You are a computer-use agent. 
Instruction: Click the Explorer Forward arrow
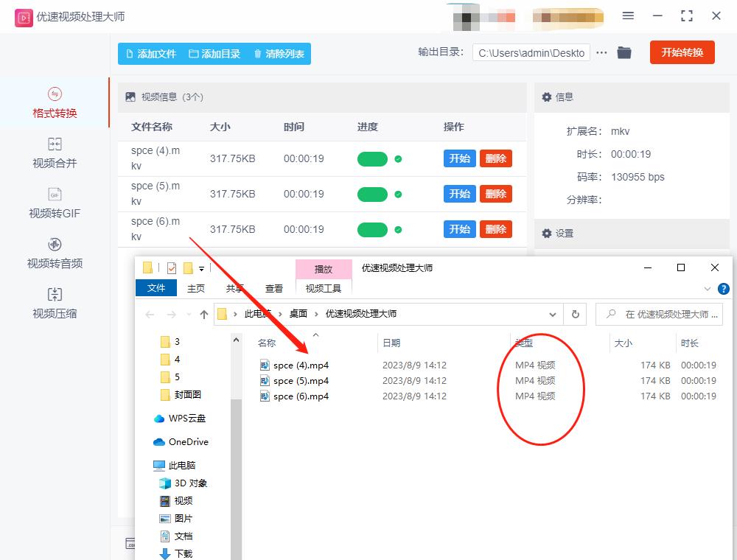172,315
